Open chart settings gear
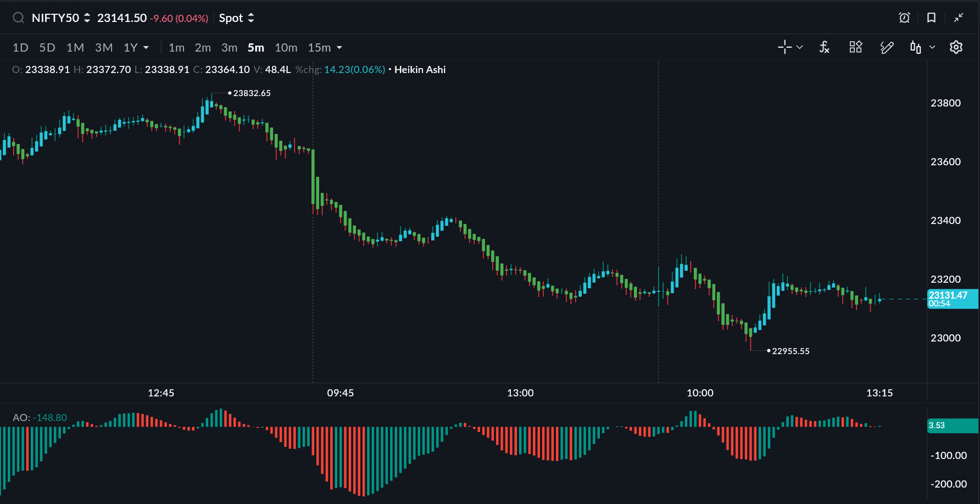Screen dimensions: 980x504 click(x=956, y=48)
